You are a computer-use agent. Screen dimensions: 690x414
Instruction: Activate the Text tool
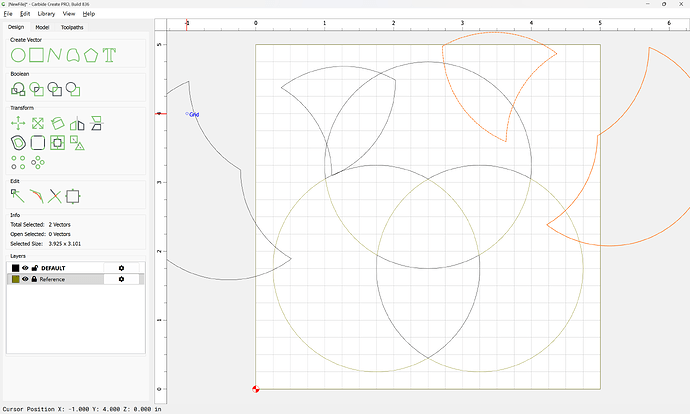pos(109,54)
